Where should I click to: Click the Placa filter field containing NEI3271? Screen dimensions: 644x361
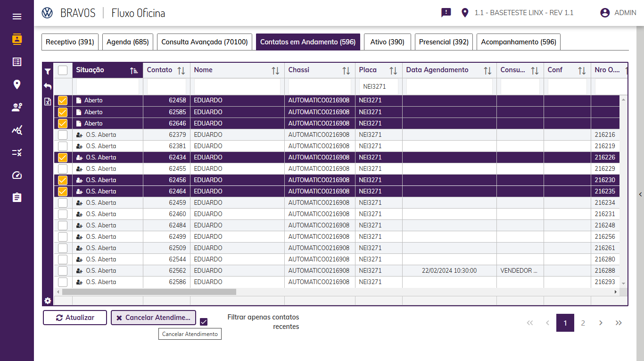pyautogui.click(x=379, y=86)
